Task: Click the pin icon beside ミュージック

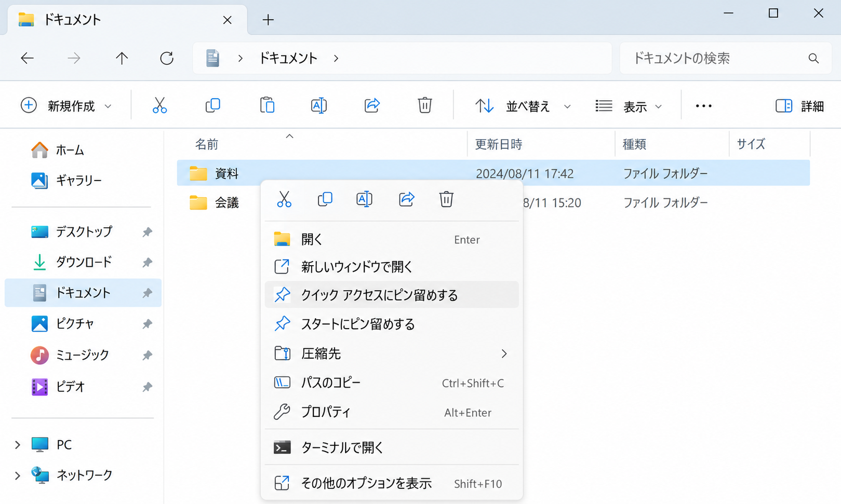Action: point(148,356)
